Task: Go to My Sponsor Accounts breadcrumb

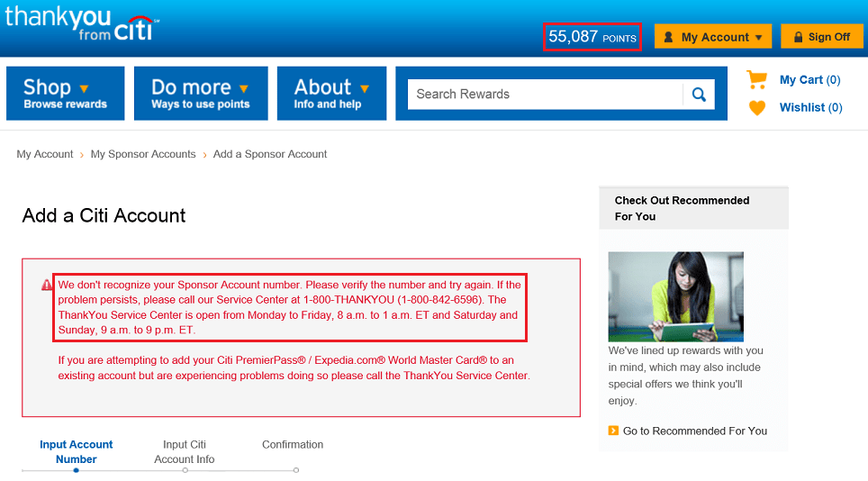Action: tap(143, 154)
